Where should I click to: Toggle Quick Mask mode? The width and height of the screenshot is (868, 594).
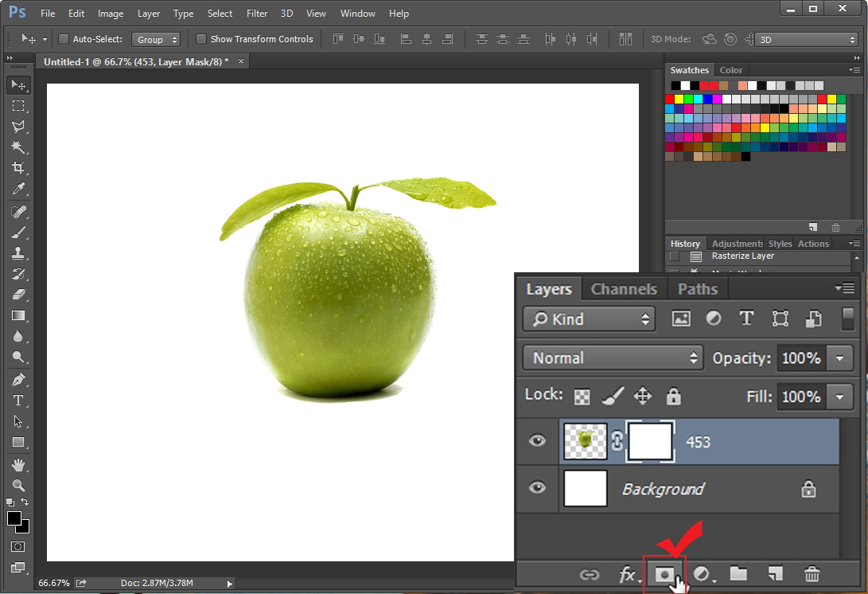pos(18,547)
